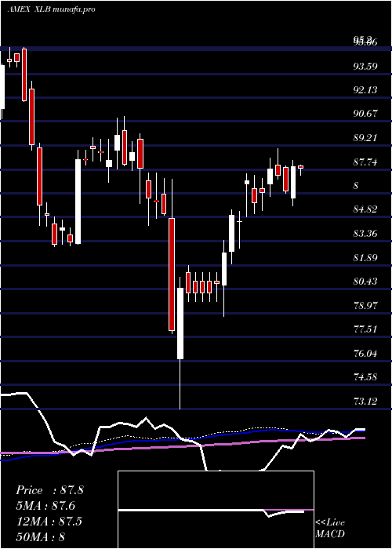Click the 74.58 price axis label
The height and width of the screenshot is (549, 392).
point(365,377)
